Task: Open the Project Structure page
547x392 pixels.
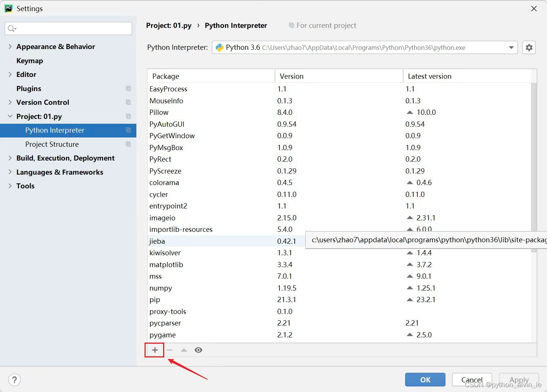Action: click(x=52, y=144)
